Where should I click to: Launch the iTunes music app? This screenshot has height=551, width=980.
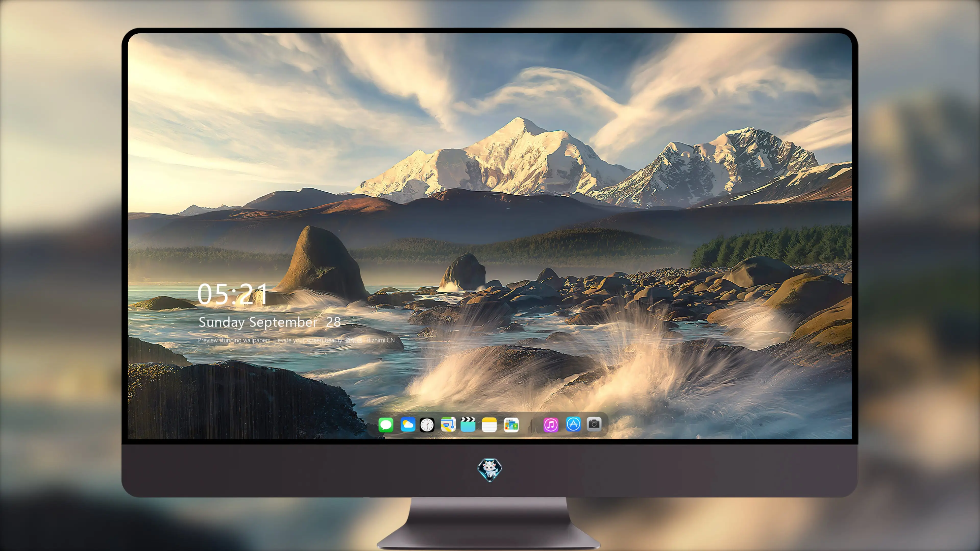(551, 425)
